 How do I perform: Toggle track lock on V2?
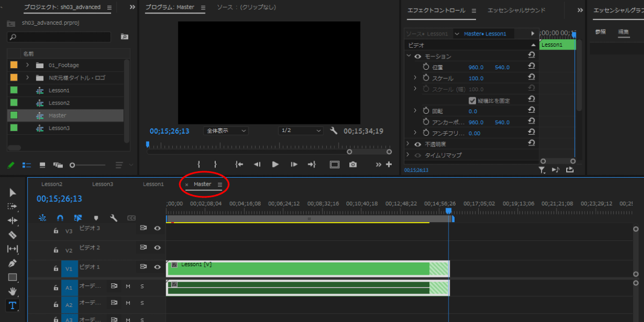[x=55, y=250]
